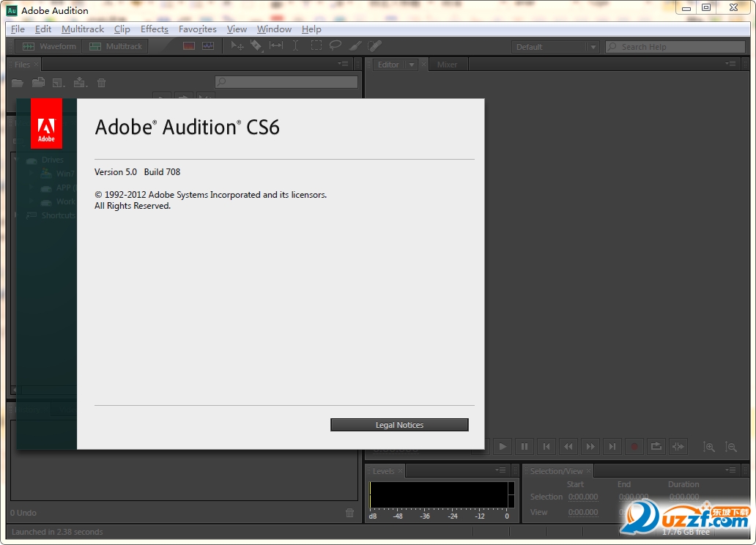Click the Rewind transport button
Image resolution: width=756 pixels, height=545 pixels.
tap(568, 447)
